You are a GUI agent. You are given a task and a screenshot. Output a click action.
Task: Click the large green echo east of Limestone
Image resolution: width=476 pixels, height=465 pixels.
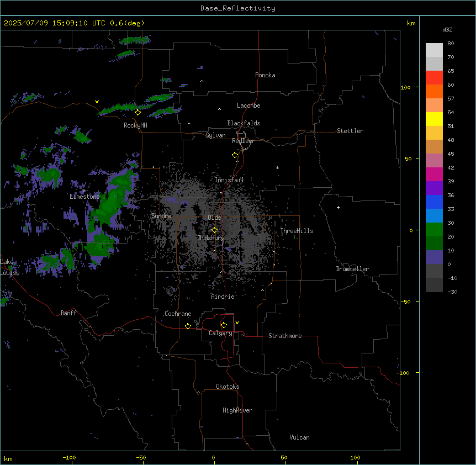112,200
